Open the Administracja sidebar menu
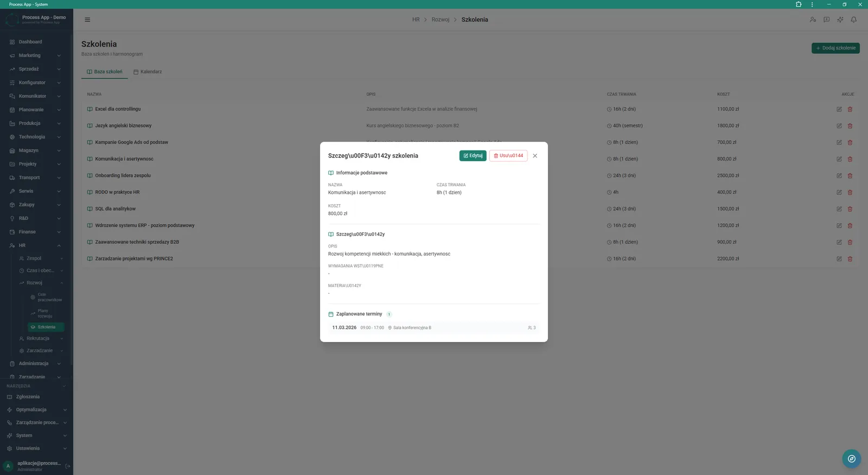 tap(36, 364)
